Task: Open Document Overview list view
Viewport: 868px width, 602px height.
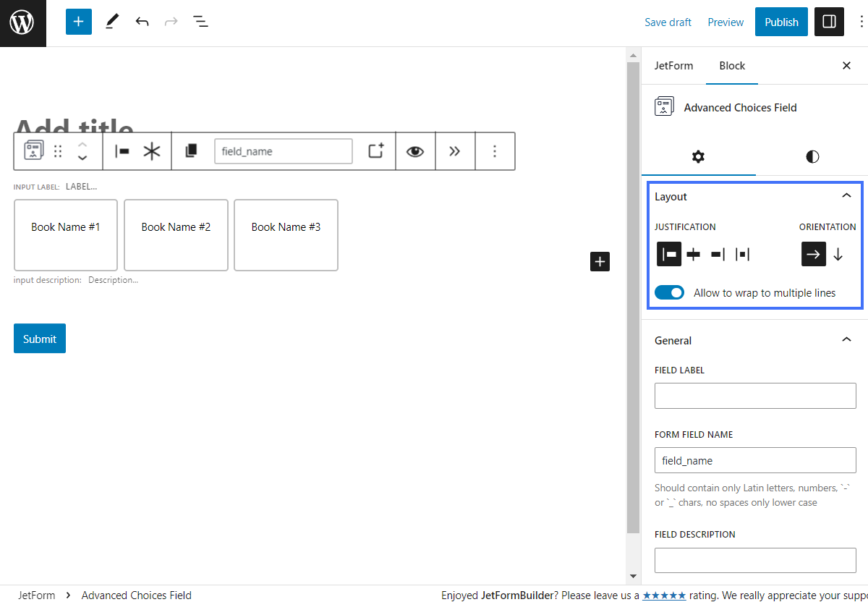Action: [200, 22]
